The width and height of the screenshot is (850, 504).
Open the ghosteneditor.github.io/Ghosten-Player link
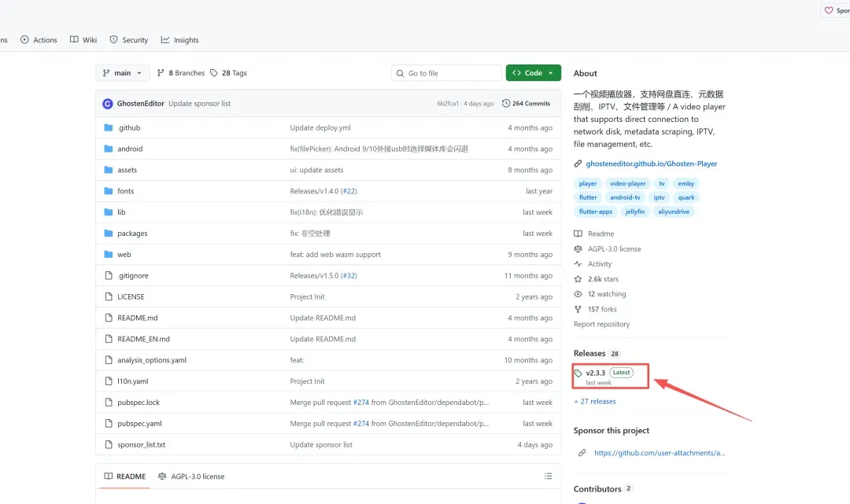(651, 164)
